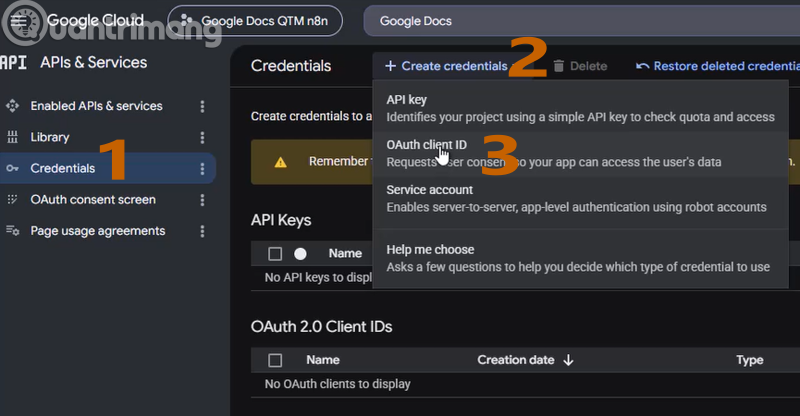This screenshot has height=416, width=800.
Task: Click the 'No OAuth clients to display' text
Action: coord(337,384)
